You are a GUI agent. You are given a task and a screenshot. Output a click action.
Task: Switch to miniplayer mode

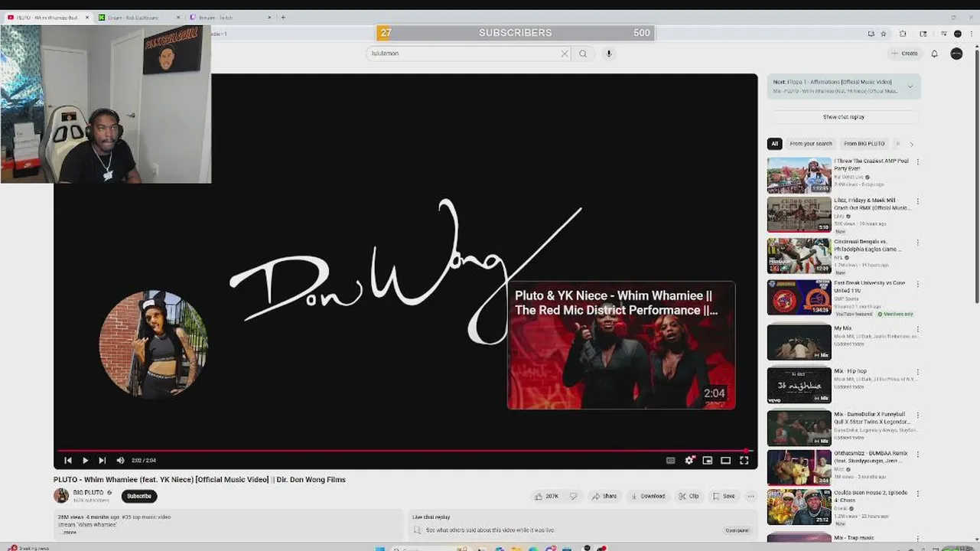(x=708, y=460)
